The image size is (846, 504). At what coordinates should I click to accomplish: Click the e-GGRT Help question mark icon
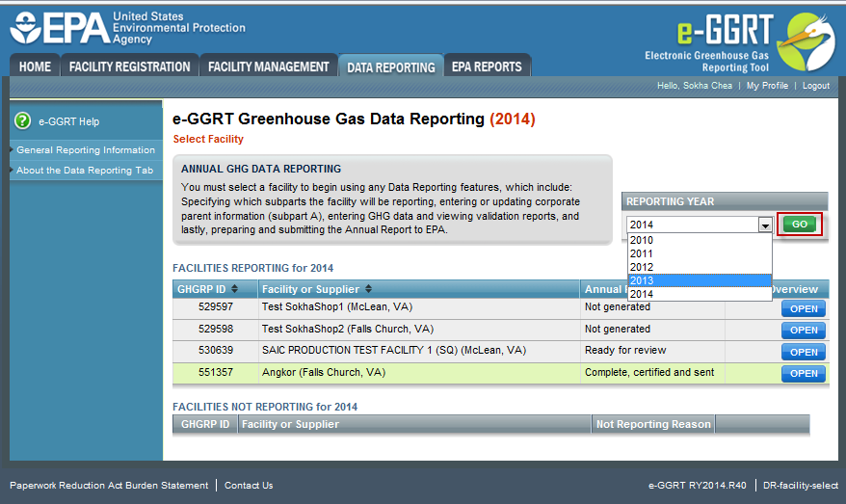pos(23,120)
